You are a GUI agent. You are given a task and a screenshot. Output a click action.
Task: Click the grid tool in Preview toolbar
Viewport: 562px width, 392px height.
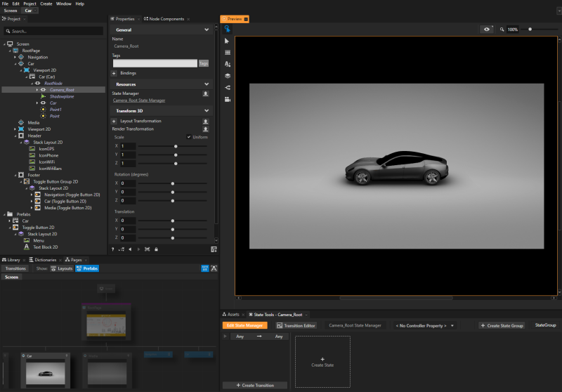tap(228, 53)
